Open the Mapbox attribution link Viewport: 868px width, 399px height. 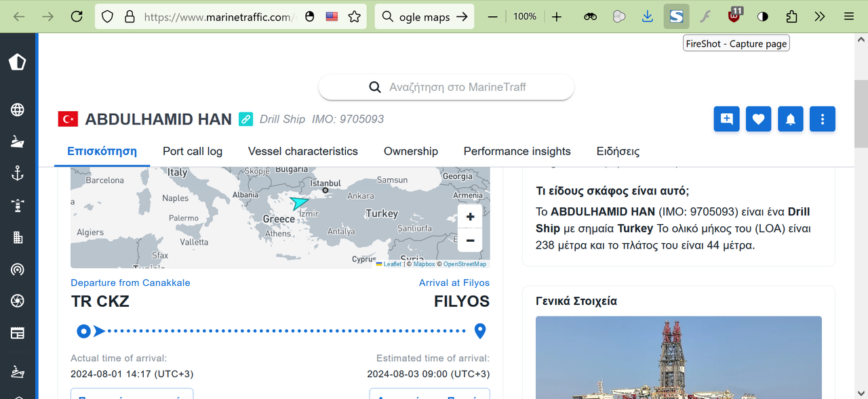click(424, 264)
